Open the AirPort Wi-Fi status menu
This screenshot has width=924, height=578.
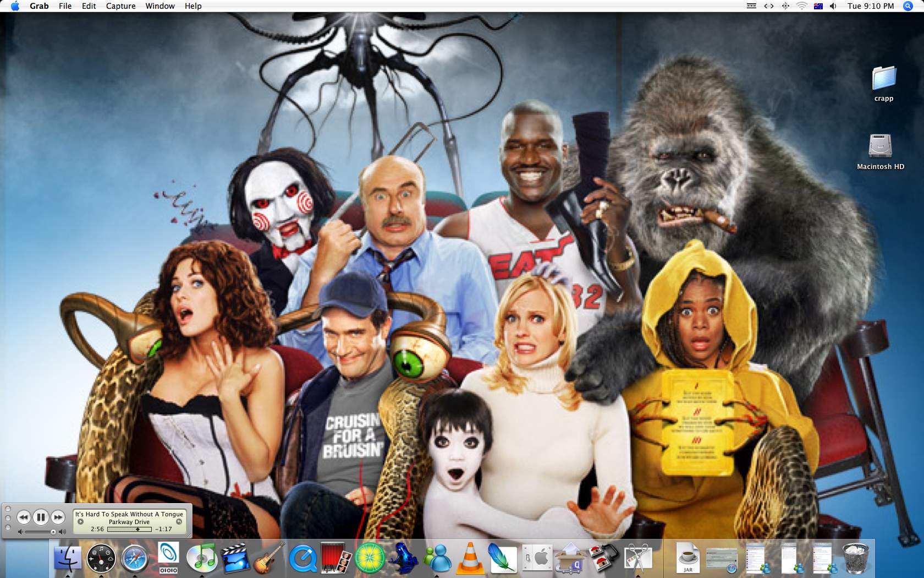pyautogui.click(x=802, y=6)
